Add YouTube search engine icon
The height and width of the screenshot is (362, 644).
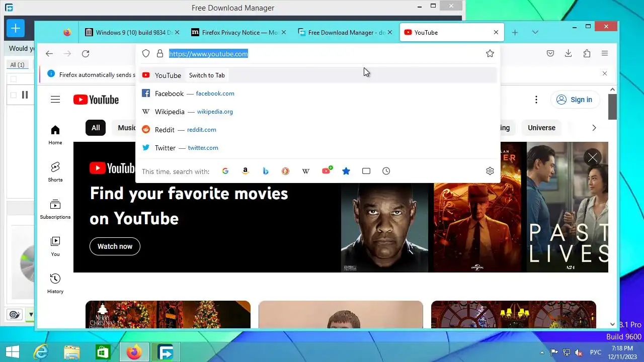click(x=327, y=170)
